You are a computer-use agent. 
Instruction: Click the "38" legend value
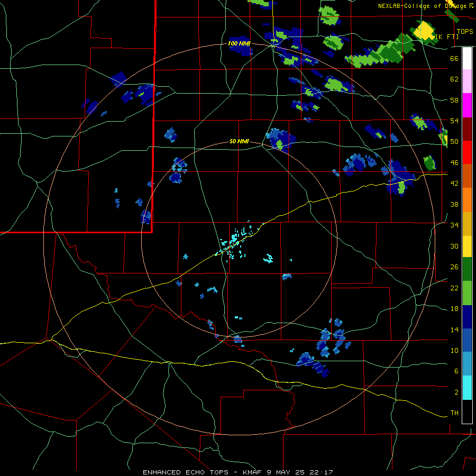pyautogui.click(x=454, y=204)
